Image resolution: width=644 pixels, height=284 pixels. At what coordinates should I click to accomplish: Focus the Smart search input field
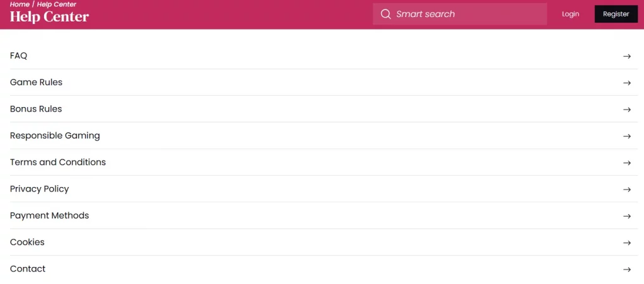[x=460, y=14]
